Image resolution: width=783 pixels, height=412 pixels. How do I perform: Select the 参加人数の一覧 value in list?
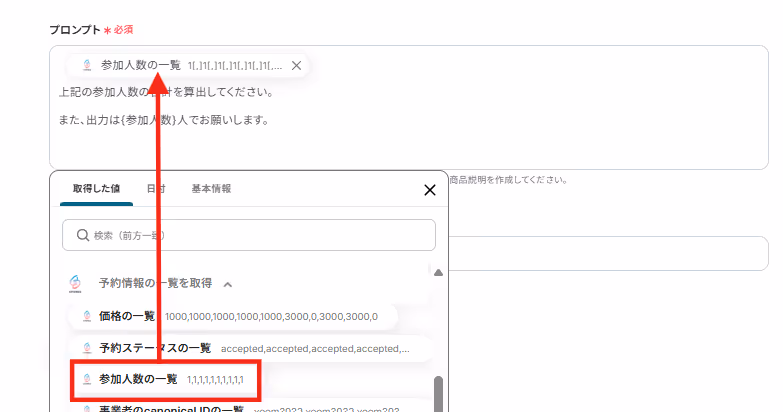(x=166, y=380)
